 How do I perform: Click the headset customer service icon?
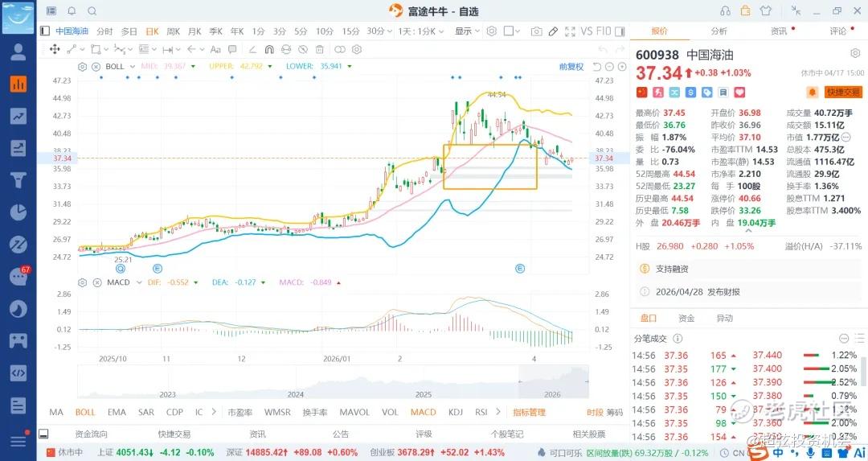coord(726,10)
